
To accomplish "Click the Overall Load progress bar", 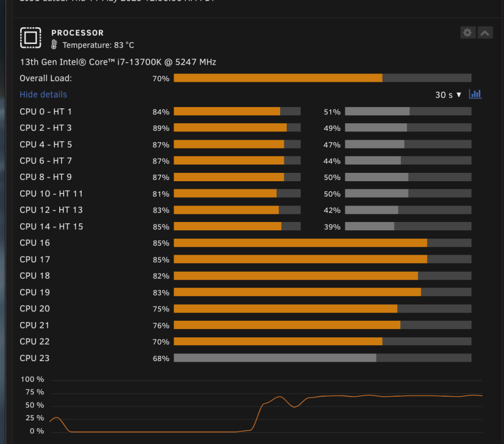I will point(322,78).
